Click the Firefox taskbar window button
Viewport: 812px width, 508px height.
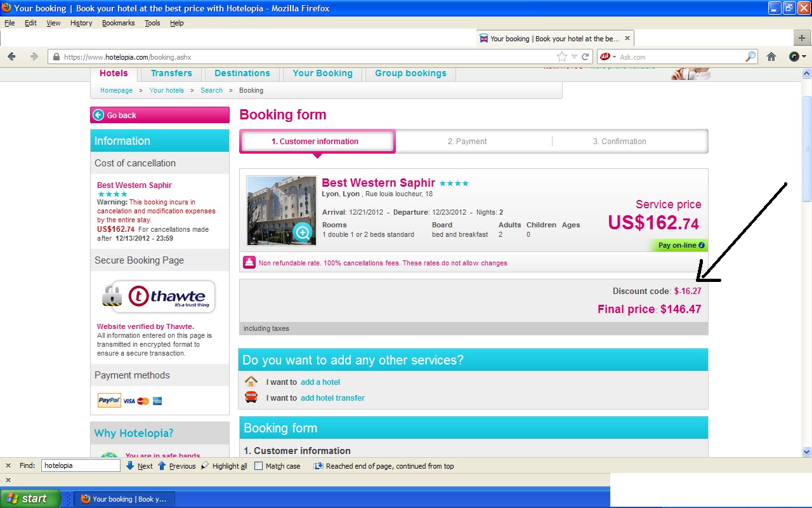[x=124, y=499]
